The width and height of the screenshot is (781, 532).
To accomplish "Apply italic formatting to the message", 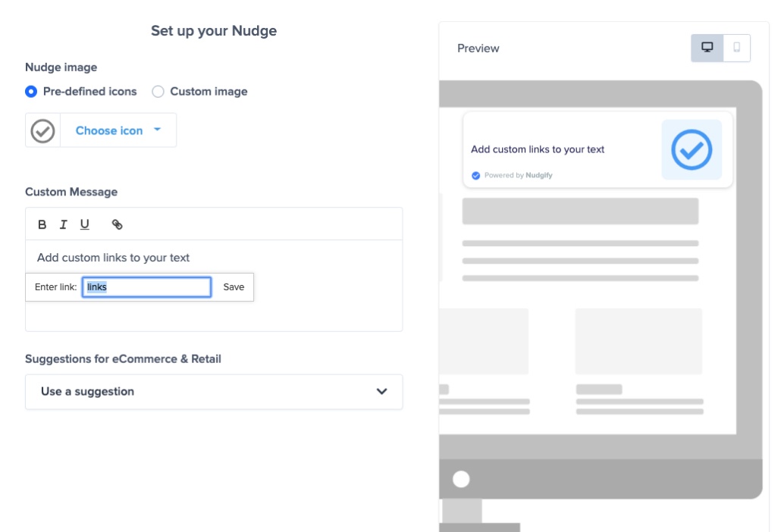I will tap(64, 224).
